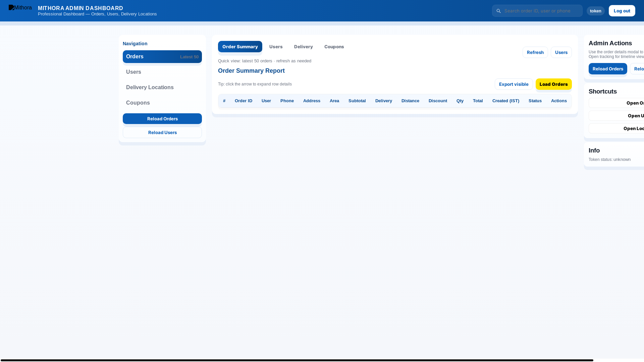Click the Distance column header

(x=410, y=101)
